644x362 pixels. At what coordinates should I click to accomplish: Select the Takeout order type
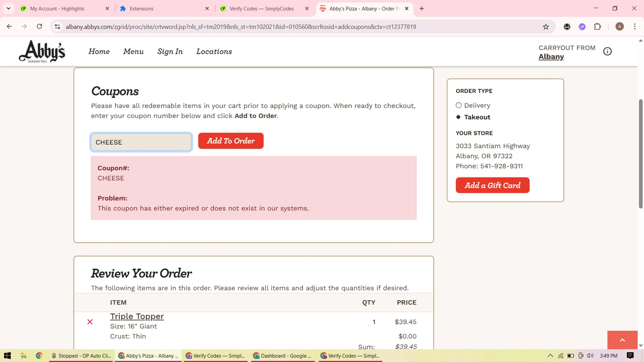[459, 117]
